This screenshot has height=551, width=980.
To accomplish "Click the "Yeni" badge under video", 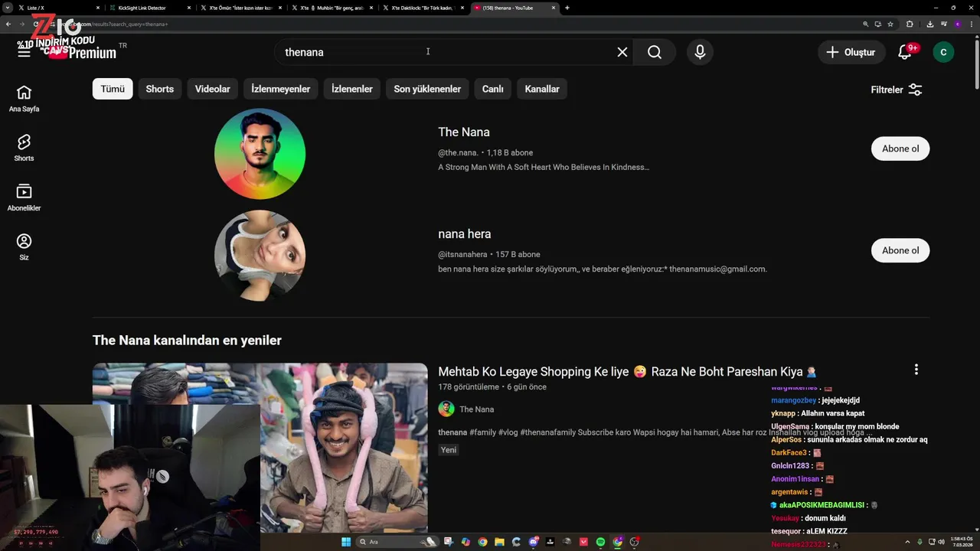I will [449, 450].
